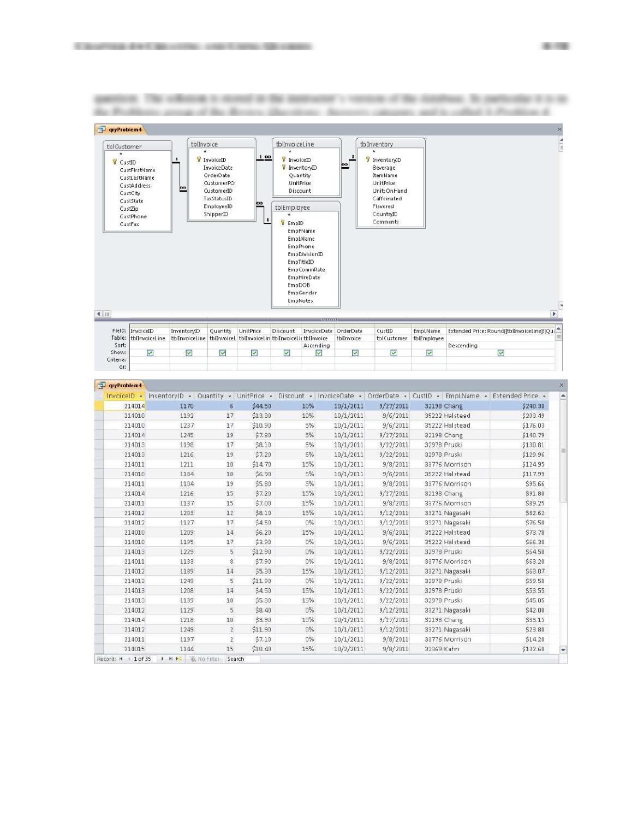The width and height of the screenshot is (644, 834).
Task: Select the Descending sort cell under Extended Price
Action: [x=500, y=346]
